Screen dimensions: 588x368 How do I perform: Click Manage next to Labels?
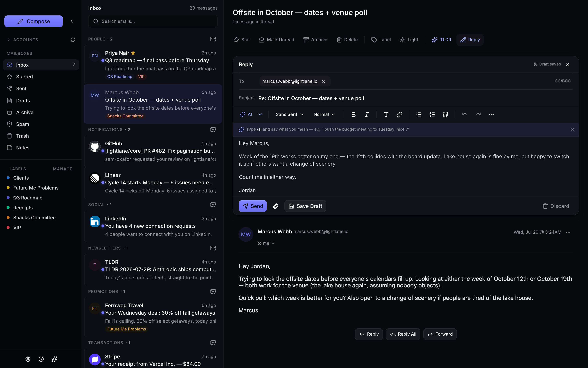point(62,169)
